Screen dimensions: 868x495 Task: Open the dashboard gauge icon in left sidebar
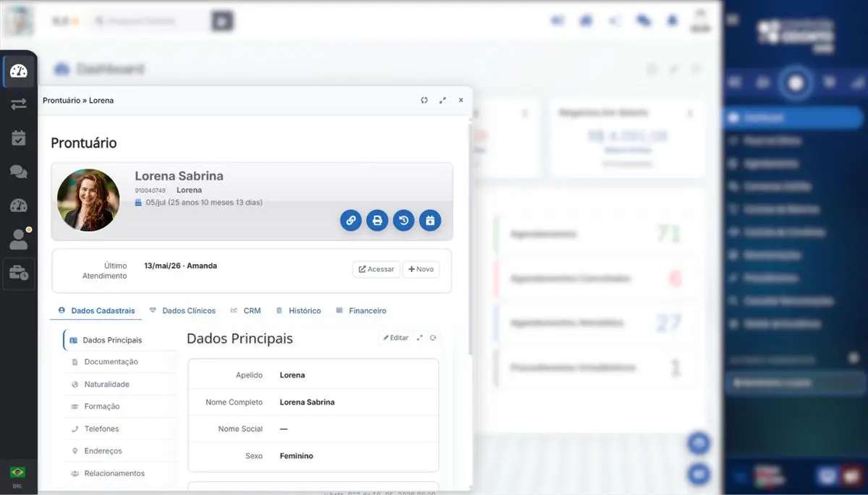coord(19,71)
